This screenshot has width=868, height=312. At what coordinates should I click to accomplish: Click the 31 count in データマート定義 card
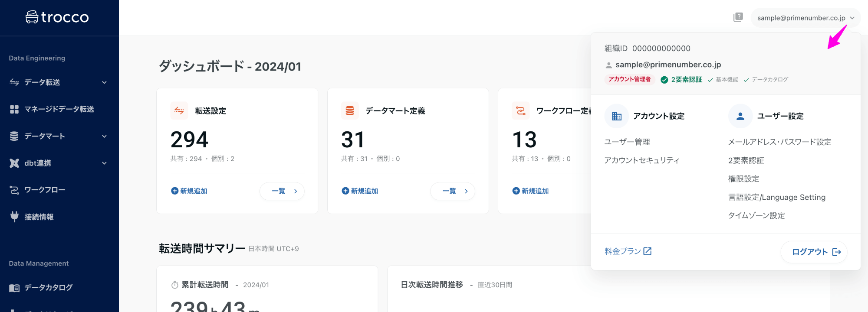click(353, 140)
